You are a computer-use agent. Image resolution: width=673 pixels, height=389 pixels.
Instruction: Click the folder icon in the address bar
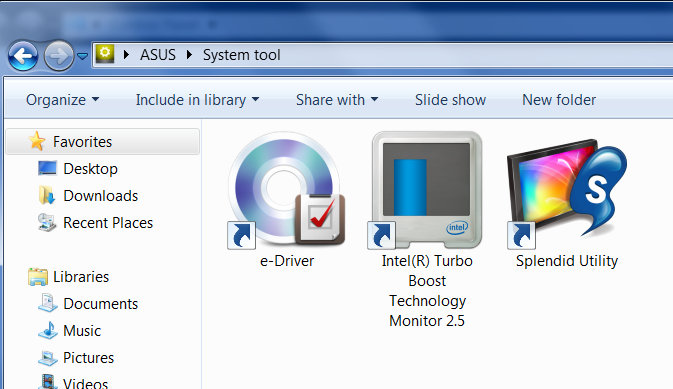105,54
